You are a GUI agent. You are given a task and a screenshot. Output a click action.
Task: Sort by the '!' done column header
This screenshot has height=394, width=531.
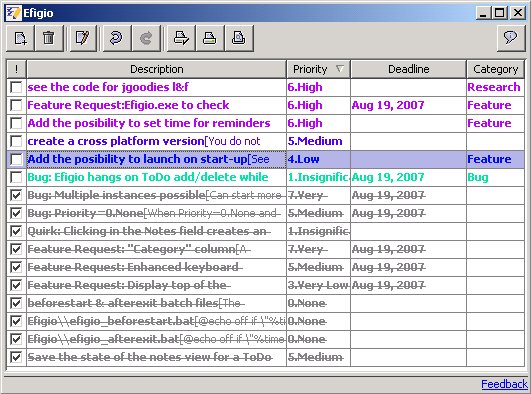coord(16,69)
